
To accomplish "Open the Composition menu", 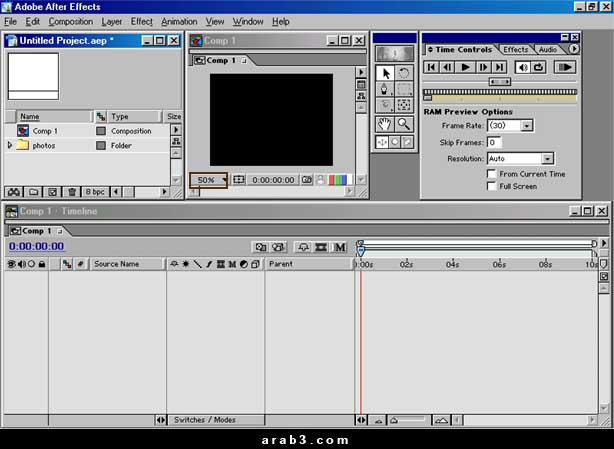I will point(71,22).
